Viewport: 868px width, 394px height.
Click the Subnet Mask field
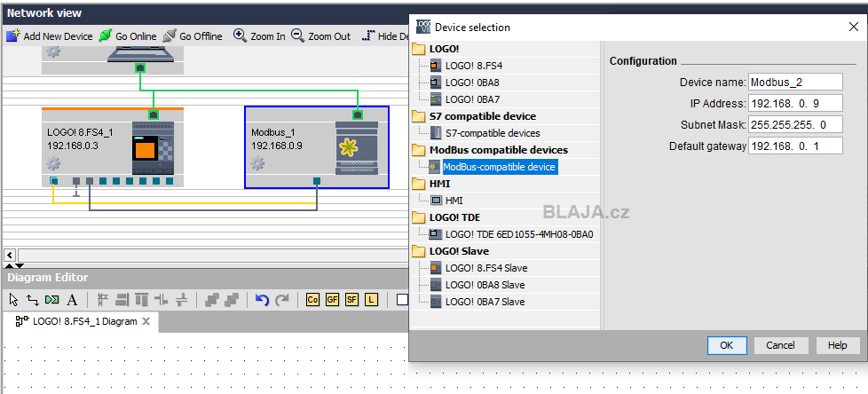[795, 125]
